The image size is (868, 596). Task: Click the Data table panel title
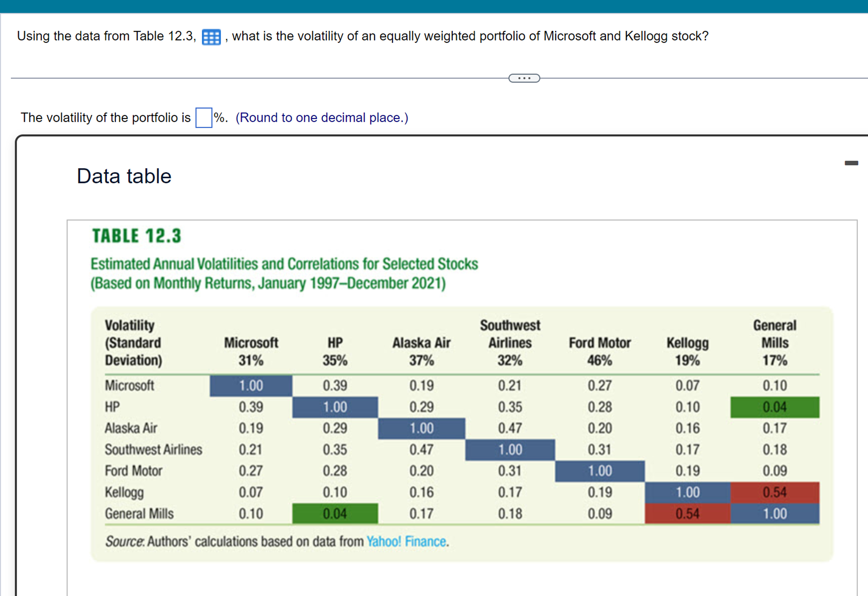point(124,175)
